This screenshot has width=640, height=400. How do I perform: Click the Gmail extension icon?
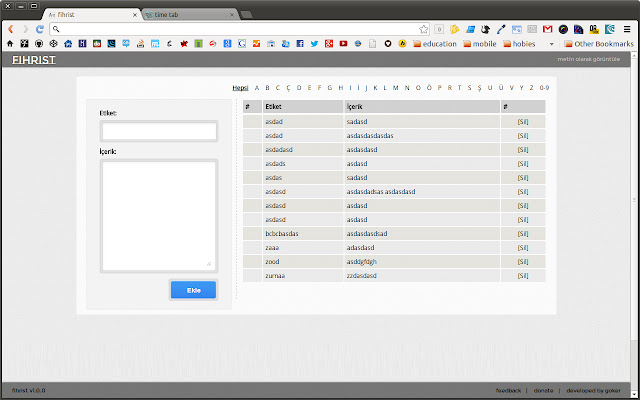547,29
